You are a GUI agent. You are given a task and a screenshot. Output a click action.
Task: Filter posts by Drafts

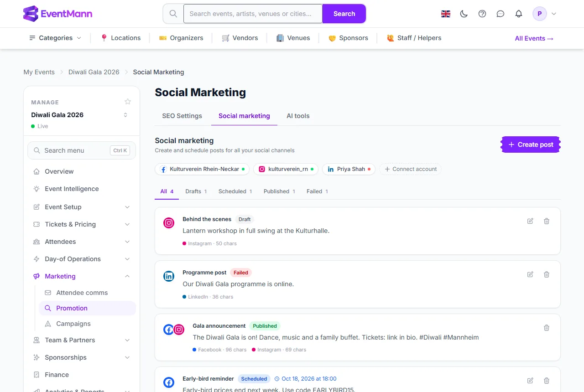pyautogui.click(x=196, y=191)
